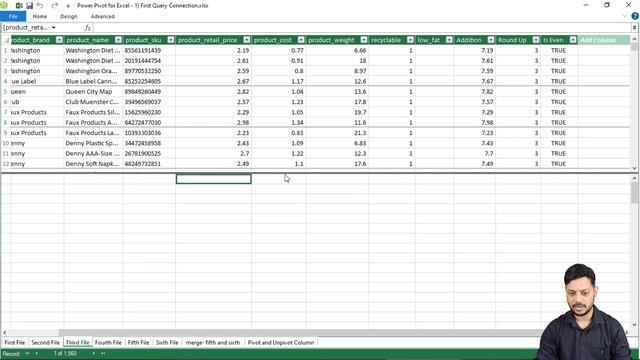This screenshot has width=640, height=360.
Task: Open Pivot and Unpivot Column tab
Action: pos(281,342)
